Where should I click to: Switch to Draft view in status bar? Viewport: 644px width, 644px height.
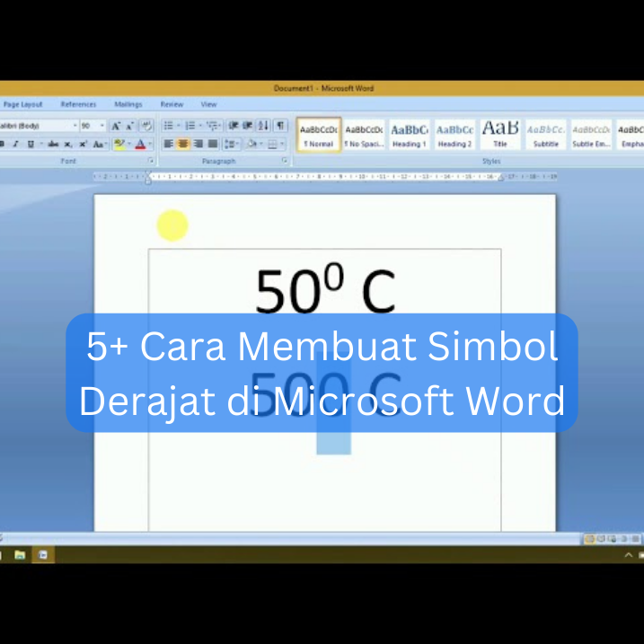(635, 539)
